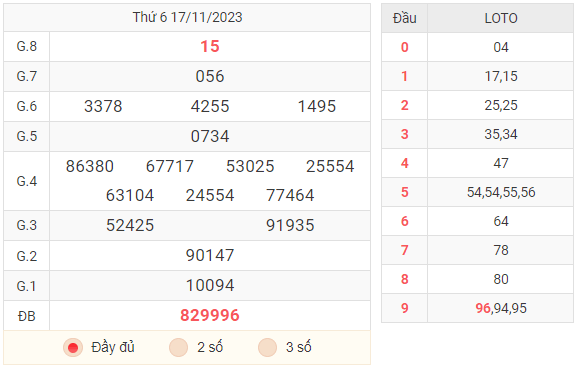The width and height of the screenshot is (578, 371).
Task: Click the LOTO column header
Action: pos(501,18)
